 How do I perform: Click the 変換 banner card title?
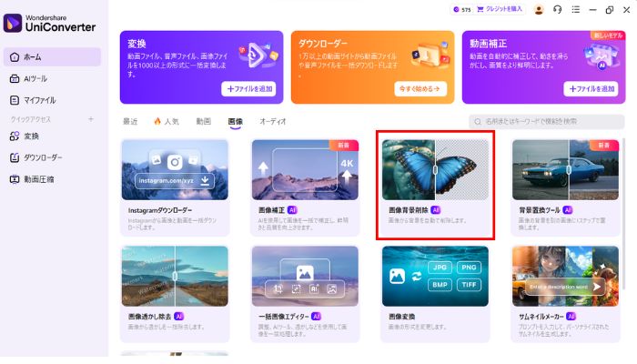(136, 44)
